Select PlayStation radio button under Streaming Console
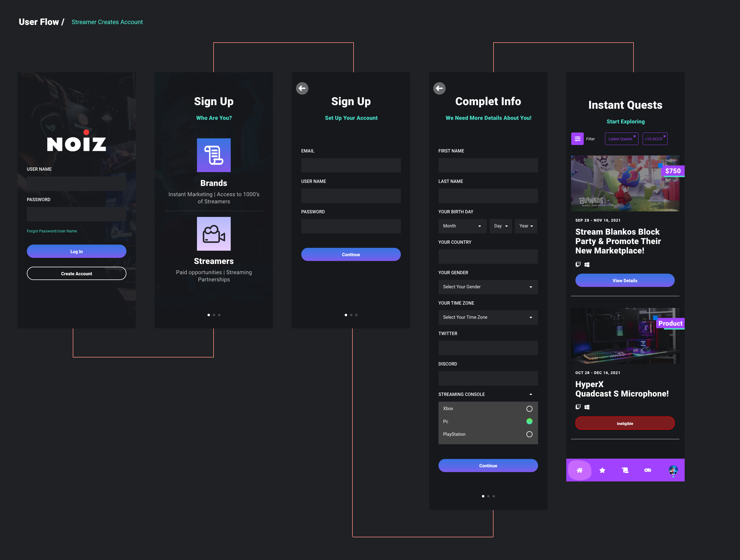The image size is (740, 560). 529,434
